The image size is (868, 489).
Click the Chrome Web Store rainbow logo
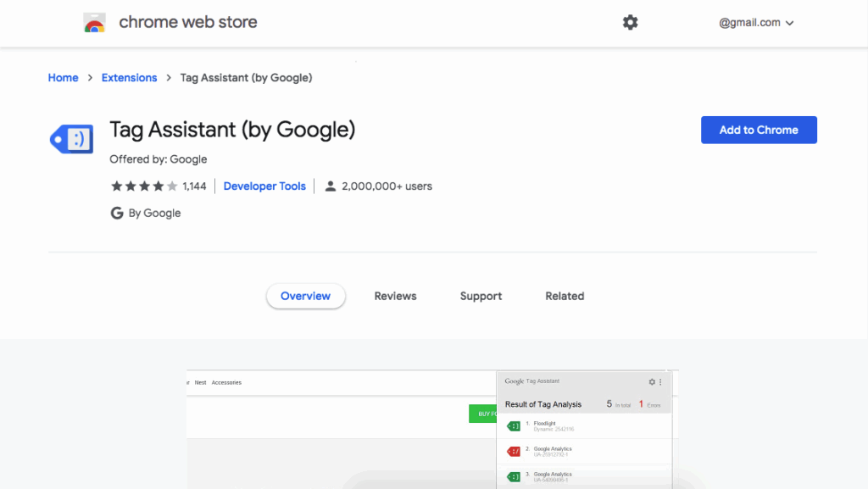[x=94, y=23]
